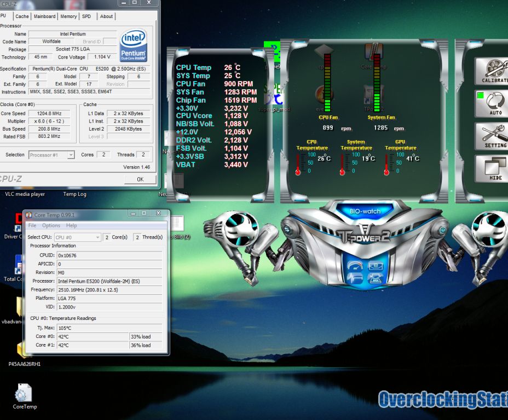Click the power button on T-Power2 robot shoulder
Viewport: 508px width, 420px height.
pos(442,230)
